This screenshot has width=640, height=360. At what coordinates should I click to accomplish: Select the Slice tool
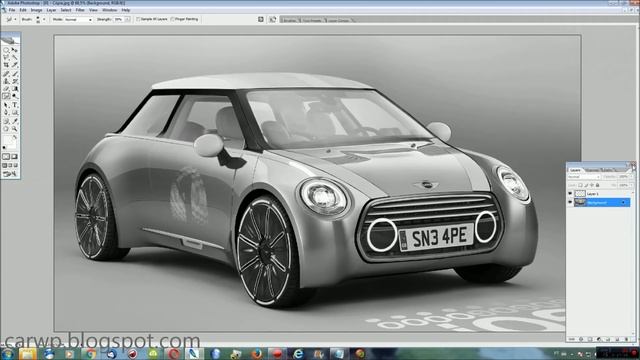click(x=15, y=64)
